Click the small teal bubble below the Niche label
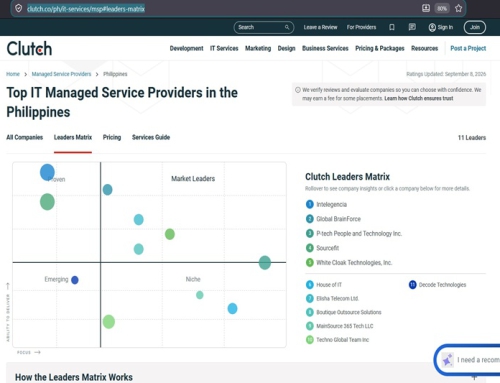 pos(200,295)
